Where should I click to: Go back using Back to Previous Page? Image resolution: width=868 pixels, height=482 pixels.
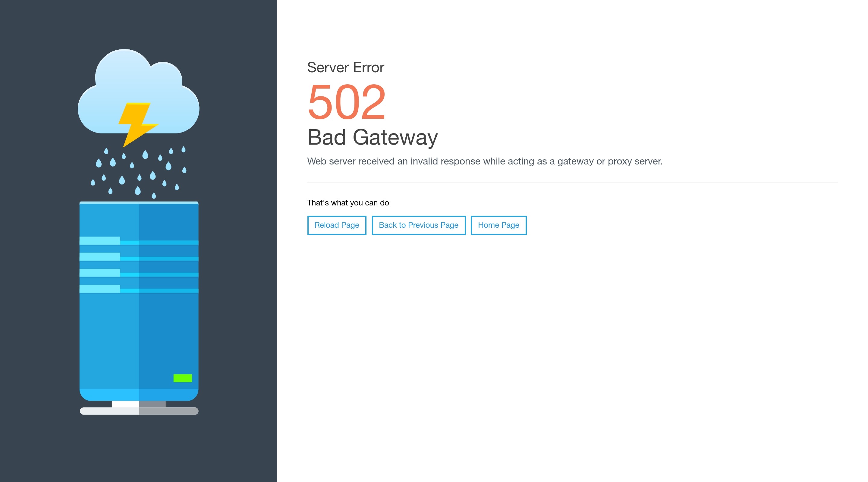(x=419, y=225)
